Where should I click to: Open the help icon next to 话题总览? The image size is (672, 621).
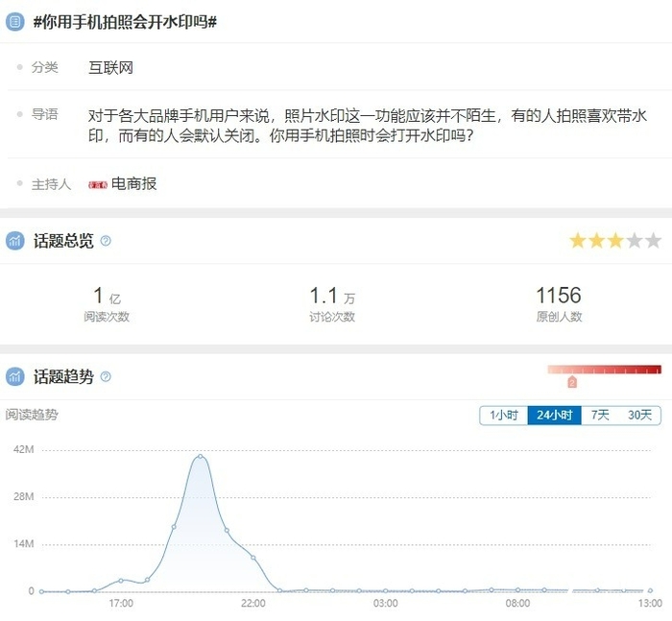[106, 241]
